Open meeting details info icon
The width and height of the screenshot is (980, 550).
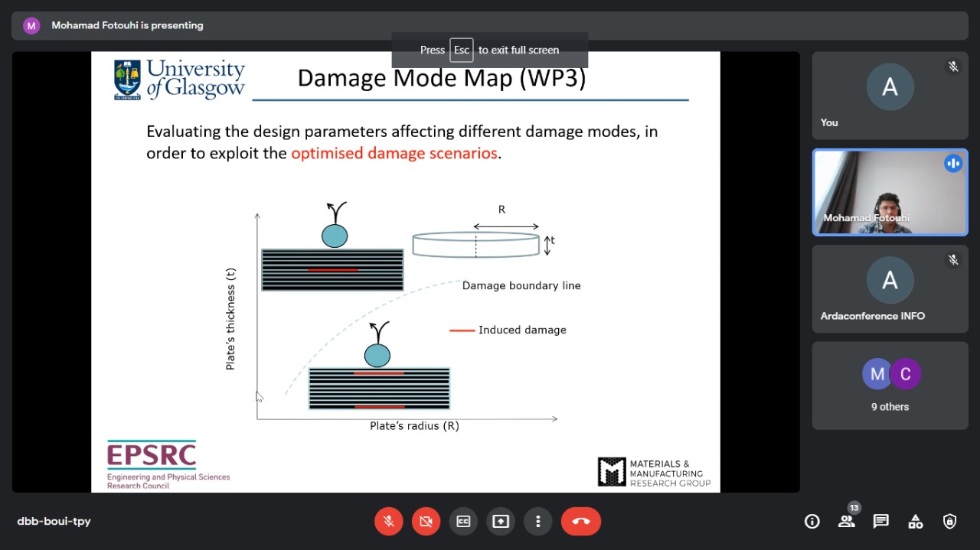click(x=812, y=522)
